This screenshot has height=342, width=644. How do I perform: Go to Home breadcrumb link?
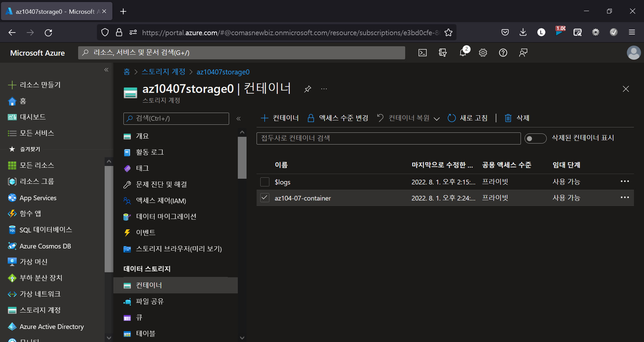pyautogui.click(x=127, y=72)
